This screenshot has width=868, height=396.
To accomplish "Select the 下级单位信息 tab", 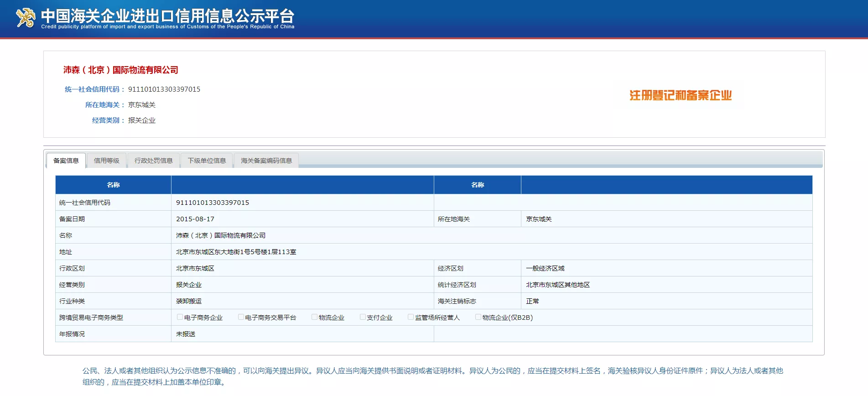I will point(207,161).
